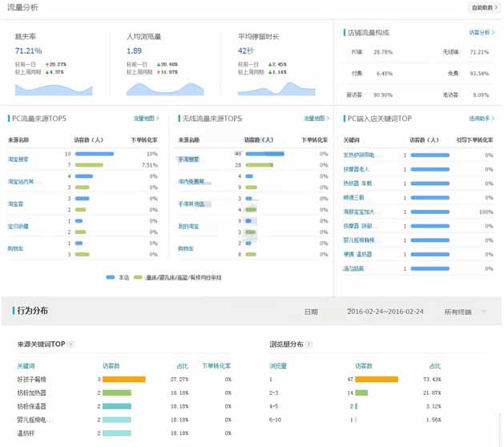Toggle the green 同行平均 legend marker

[x=138, y=277]
